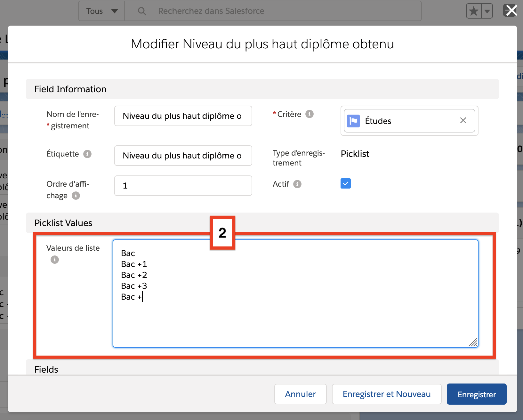Viewport: 523px width, 420px height.
Task: Click info icon under Valeurs de liste
Action: [55, 260]
